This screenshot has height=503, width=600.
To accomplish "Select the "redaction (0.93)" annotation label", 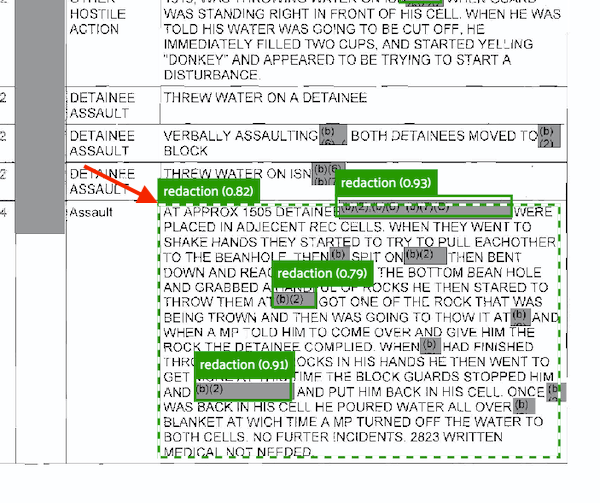I will pos(384,183).
